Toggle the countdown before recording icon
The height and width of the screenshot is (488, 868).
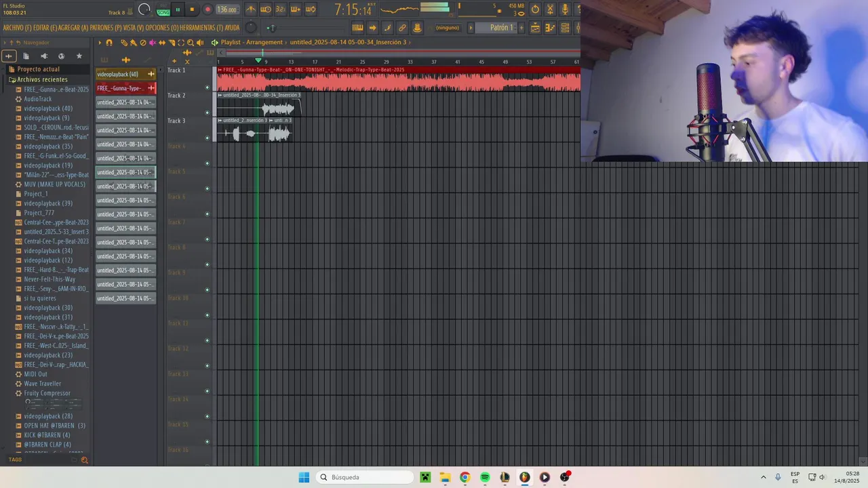[281, 9]
